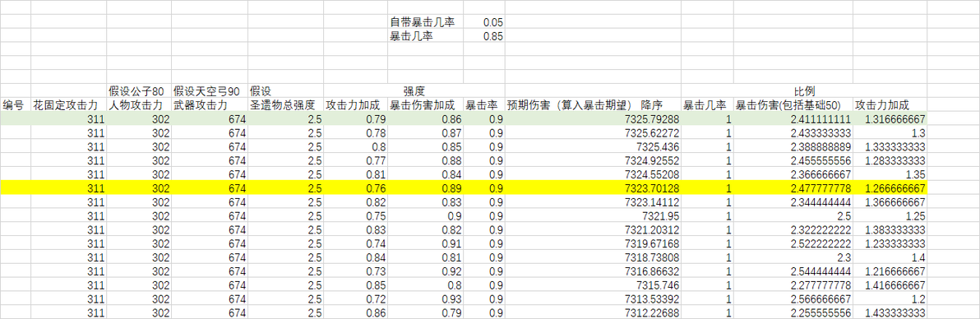This screenshot has width=980, height=319.
Task: Select the 圣遗物总强度 header cell
Action: pos(285,105)
